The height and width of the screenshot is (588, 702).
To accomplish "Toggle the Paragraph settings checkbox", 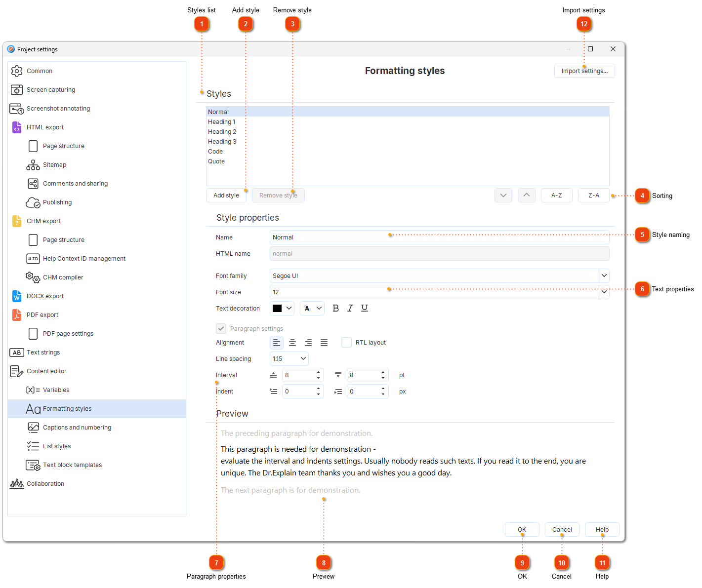I will (221, 329).
